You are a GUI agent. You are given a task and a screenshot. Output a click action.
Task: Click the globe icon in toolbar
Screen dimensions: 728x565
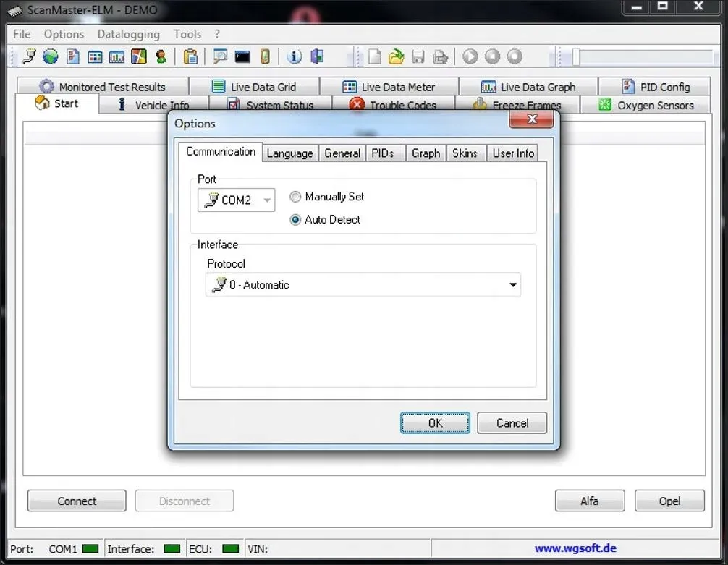50,56
